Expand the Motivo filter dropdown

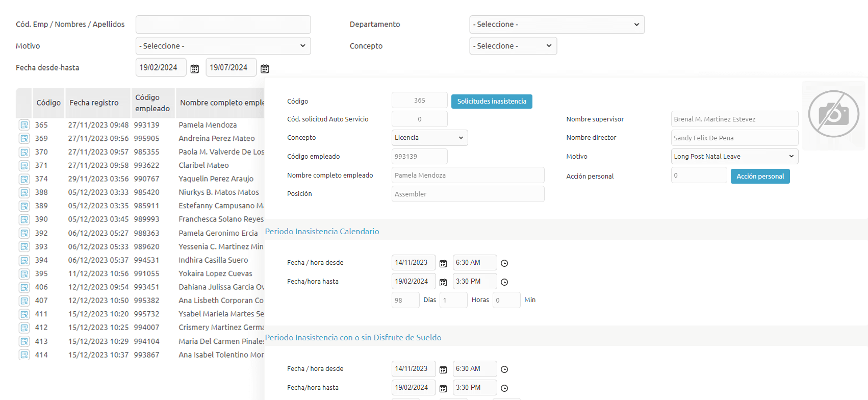pyautogui.click(x=223, y=46)
